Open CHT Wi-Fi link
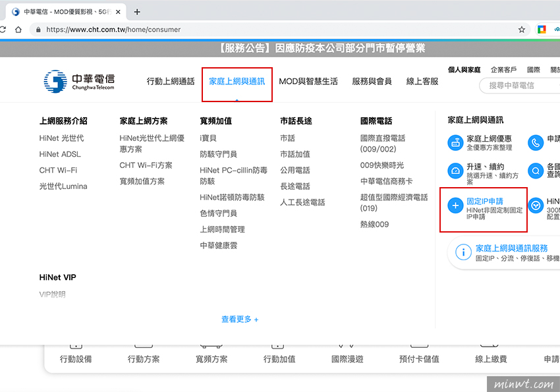The height and width of the screenshot is (392, 560). 58,170
